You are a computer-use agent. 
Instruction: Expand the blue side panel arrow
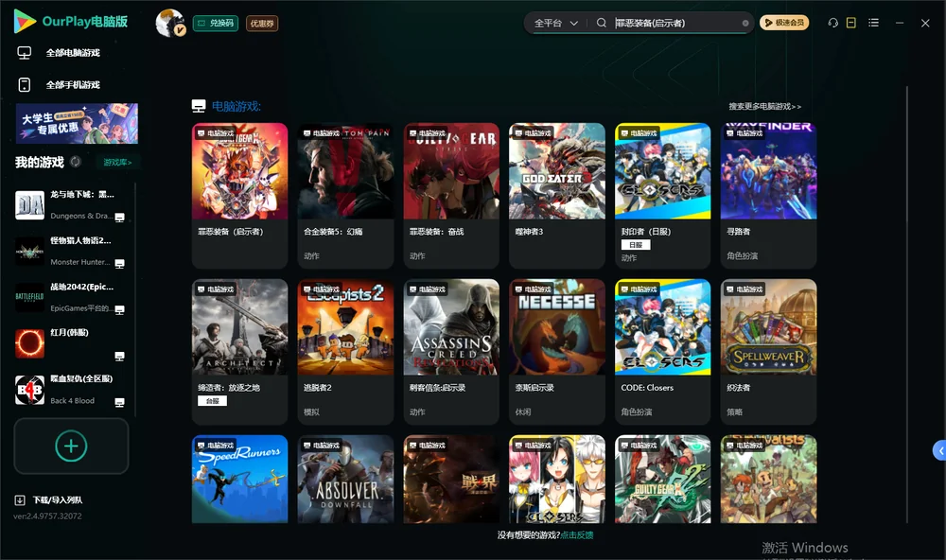pyautogui.click(x=939, y=451)
